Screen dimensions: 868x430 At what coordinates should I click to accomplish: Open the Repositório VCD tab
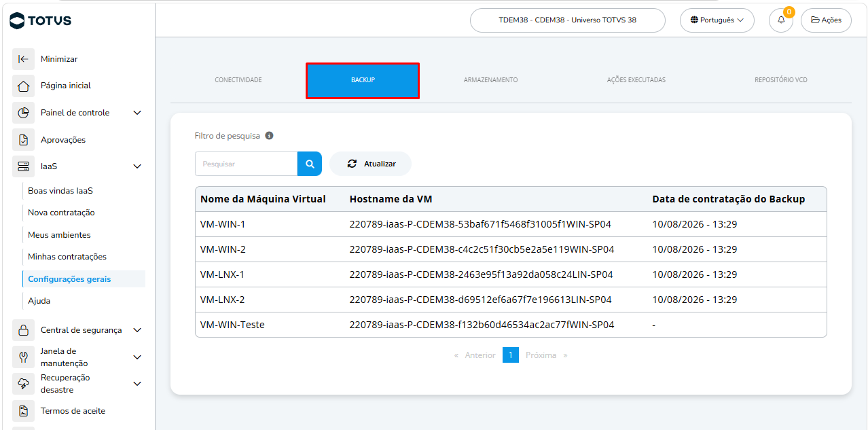(781, 80)
